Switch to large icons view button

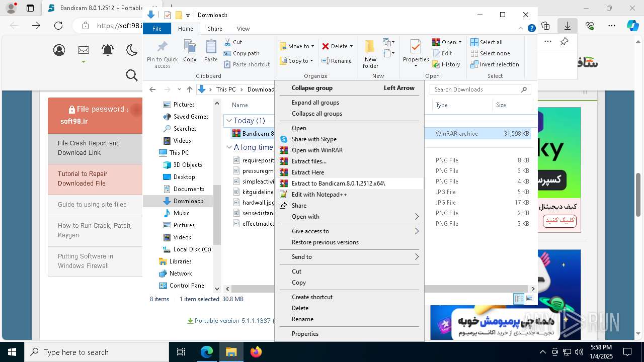point(529,299)
